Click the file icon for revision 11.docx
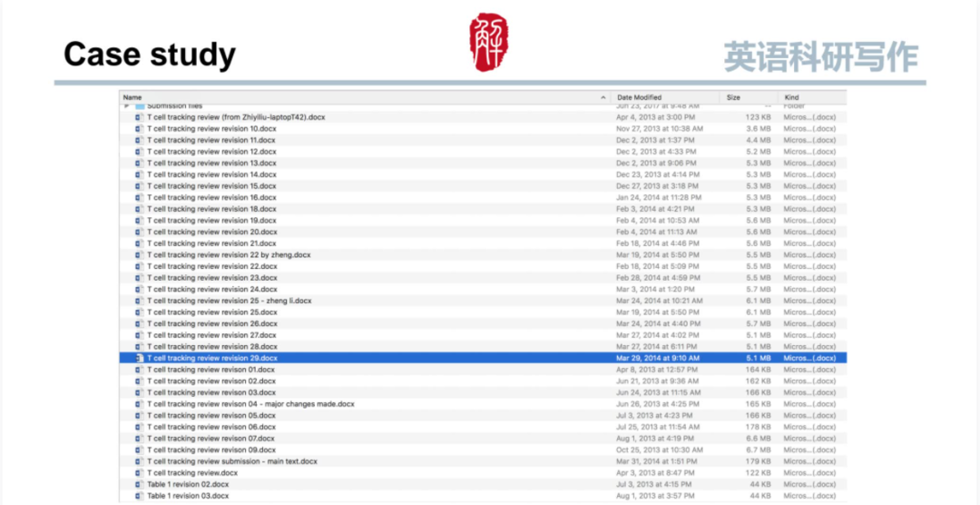This screenshot has width=980, height=505. pos(140,140)
